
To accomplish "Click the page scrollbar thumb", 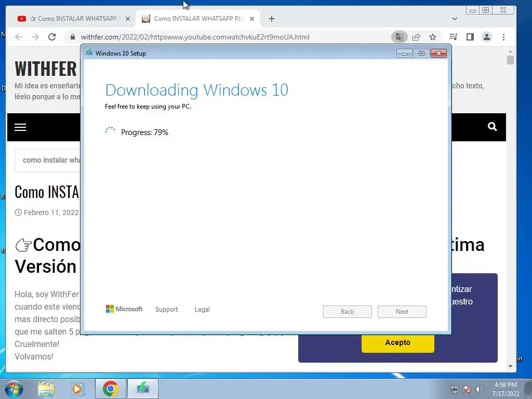I will tap(510, 60).
